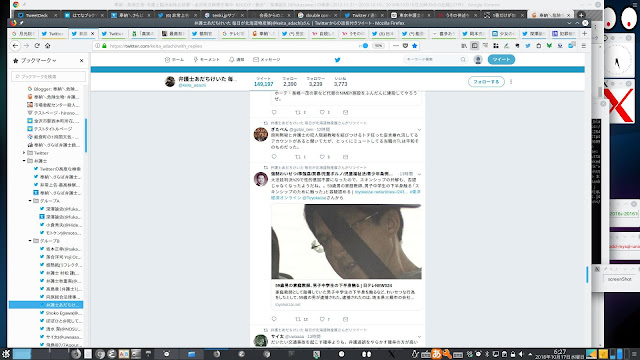
Task: Open Twitter メッセージ navigation link
Action: tap(267, 60)
